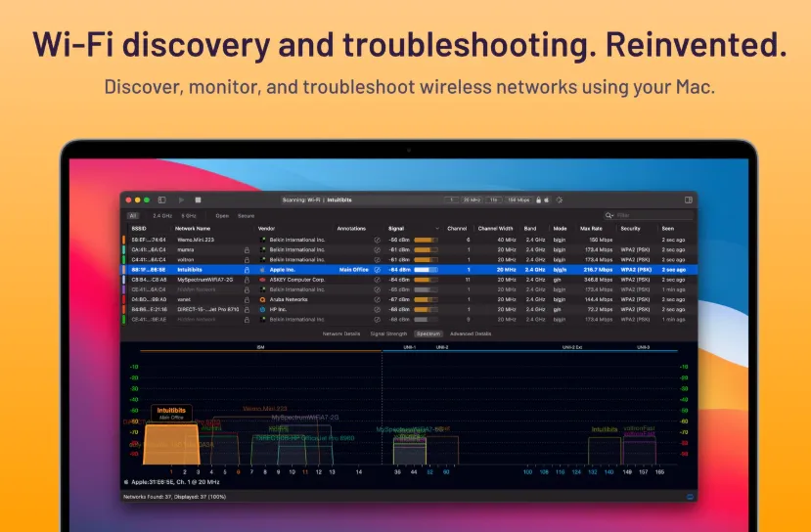
Task: Click the Signal column sort chevron
Action: (x=437, y=229)
